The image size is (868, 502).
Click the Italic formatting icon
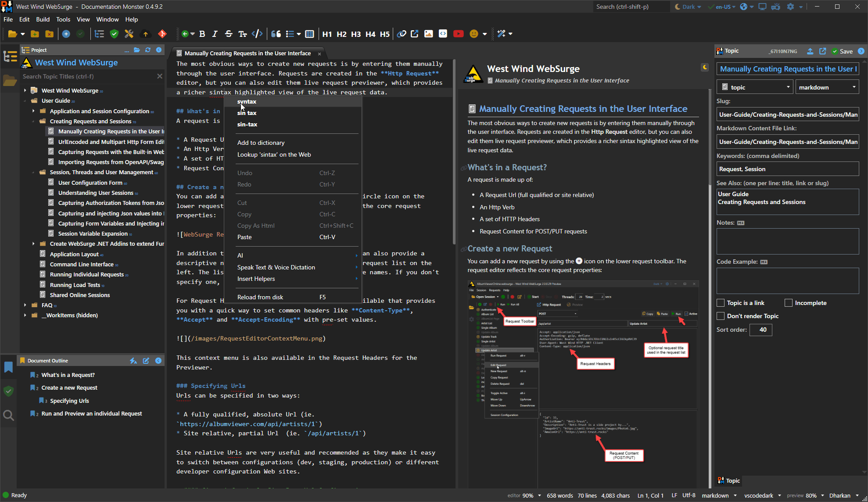(215, 34)
